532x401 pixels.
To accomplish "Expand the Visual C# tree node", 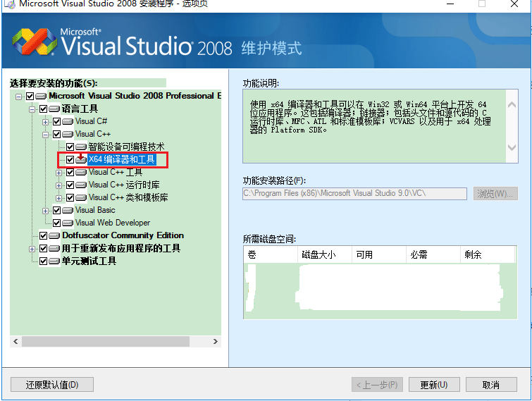I will coord(45,122).
